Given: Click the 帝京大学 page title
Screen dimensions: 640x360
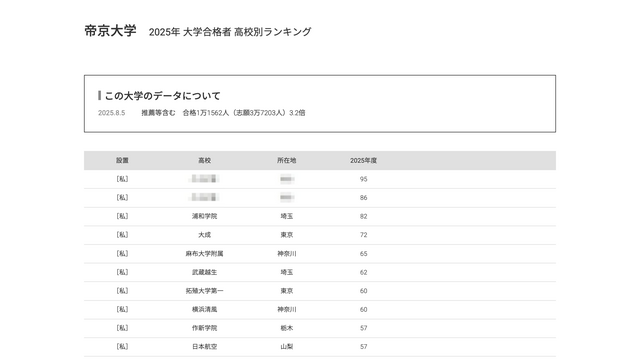Looking at the screenshot, I should pos(110,31).
